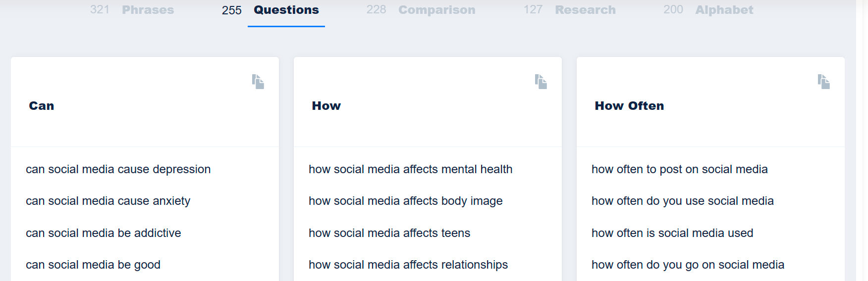Click 'how social media affects teens'
The width and height of the screenshot is (868, 281).
(389, 233)
